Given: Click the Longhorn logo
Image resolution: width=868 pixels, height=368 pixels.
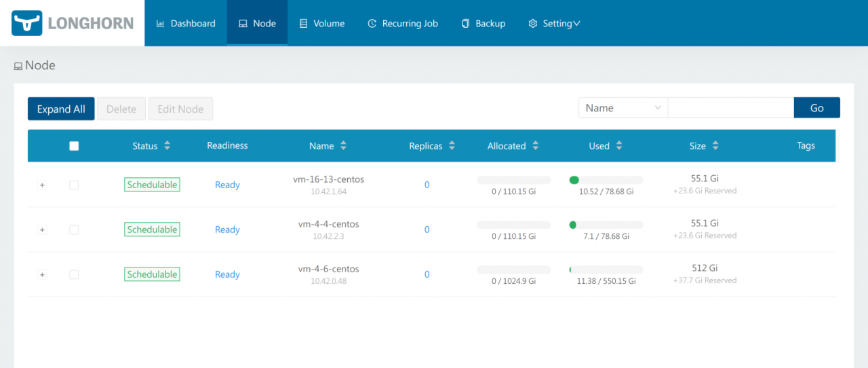Looking at the screenshot, I should pyautogui.click(x=72, y=23).
